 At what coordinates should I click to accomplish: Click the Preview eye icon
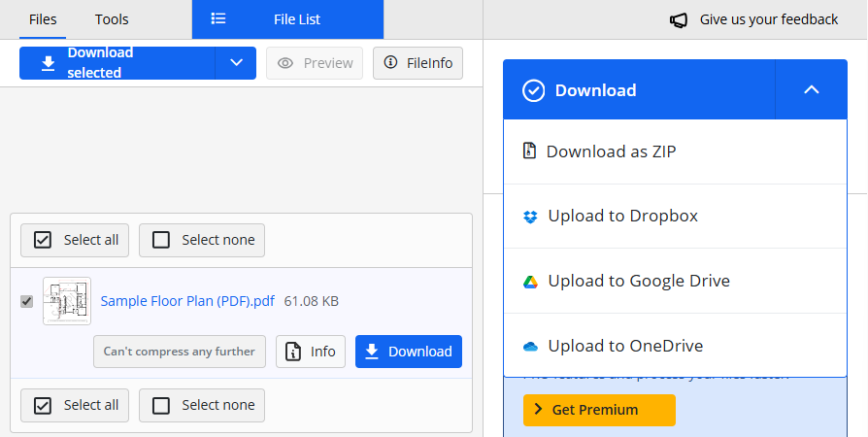(285, 63)
